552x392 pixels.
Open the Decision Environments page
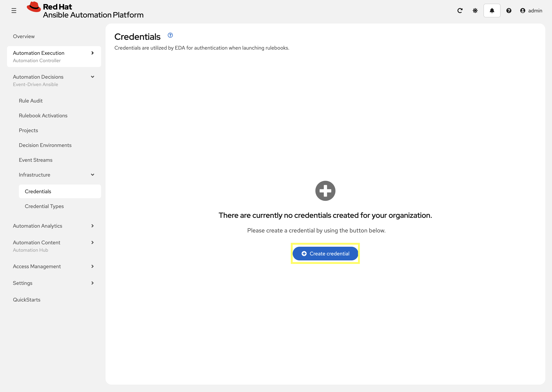45,145
